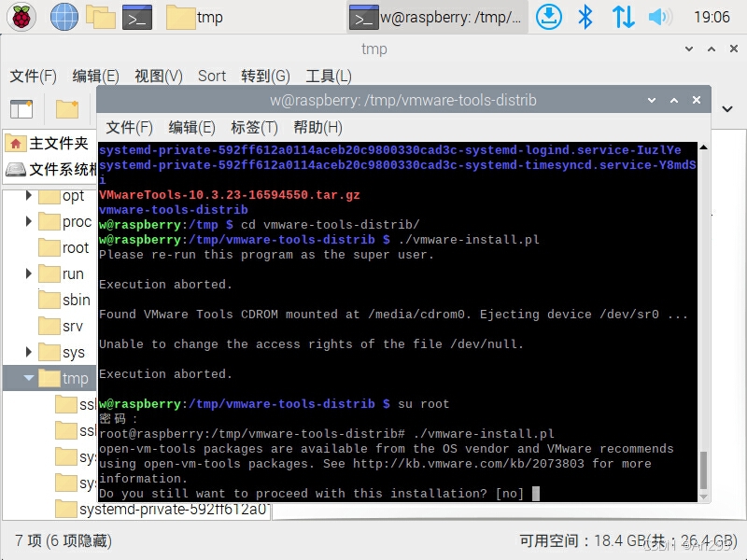
Task: Open the file manager toolbar dropdown chevron
Action: pyautogui.click(x=727, y=109)
